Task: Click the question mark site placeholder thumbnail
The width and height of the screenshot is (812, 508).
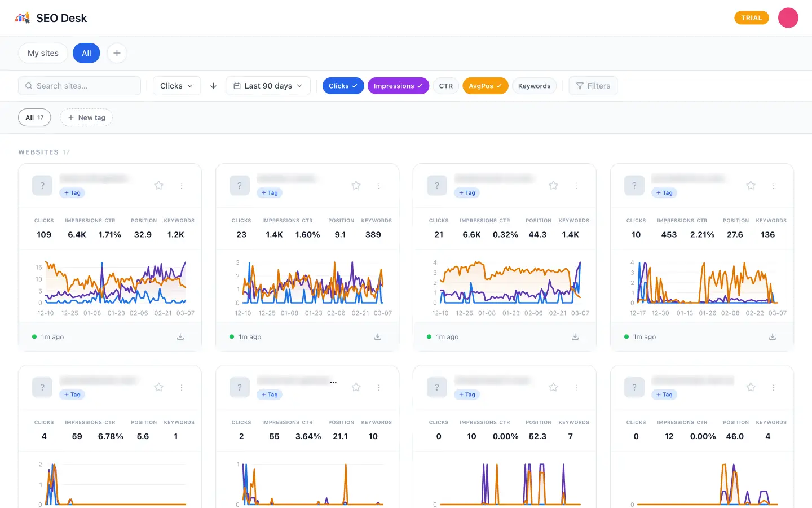Action: (x=42, y=185)
